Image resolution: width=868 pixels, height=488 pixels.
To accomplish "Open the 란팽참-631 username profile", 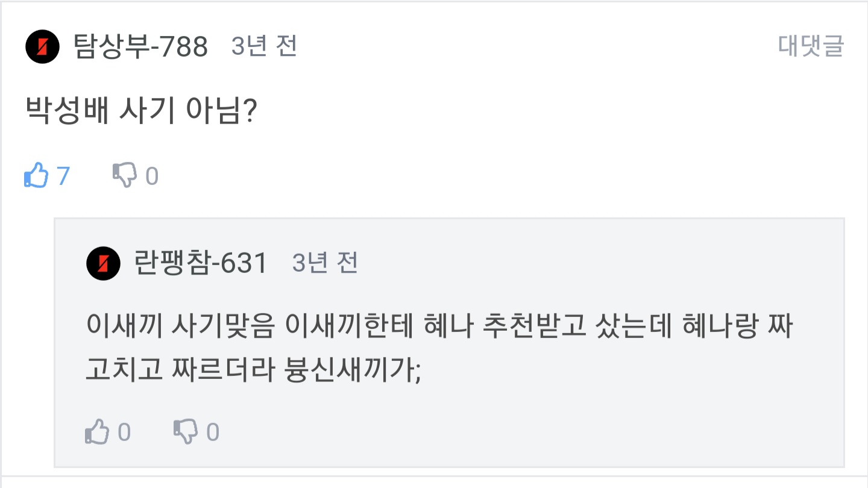I will [202, 264].
